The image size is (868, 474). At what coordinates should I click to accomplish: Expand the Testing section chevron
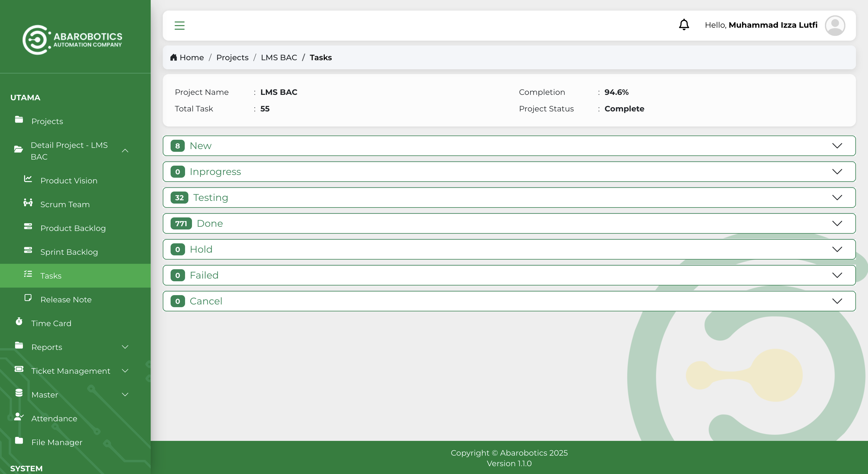click(837, 198)
